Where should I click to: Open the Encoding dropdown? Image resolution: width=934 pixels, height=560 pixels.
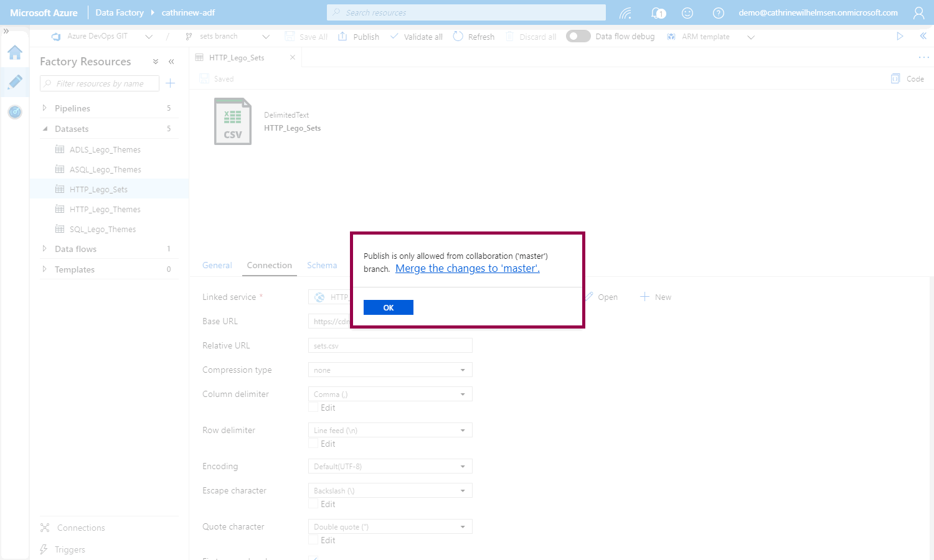tap(390, 467)
